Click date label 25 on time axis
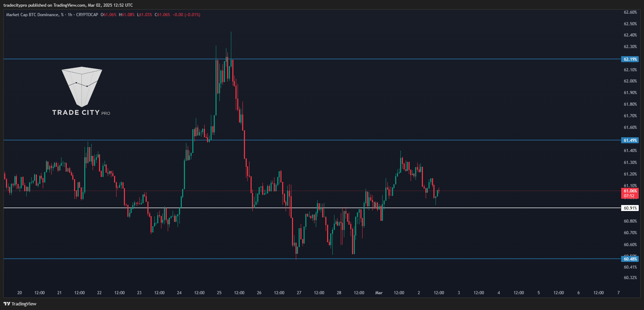The width and height of the screenshot is (644, 310). click(219, 293)
